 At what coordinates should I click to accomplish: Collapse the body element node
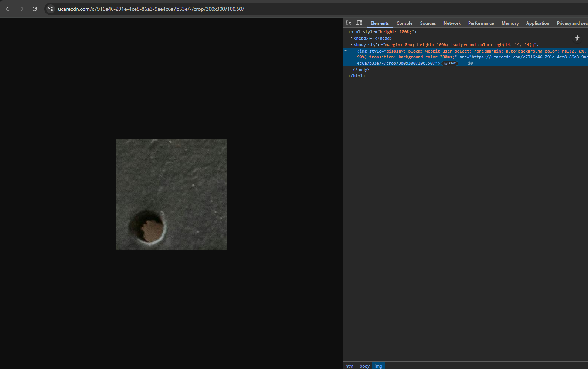pos(351,45)
